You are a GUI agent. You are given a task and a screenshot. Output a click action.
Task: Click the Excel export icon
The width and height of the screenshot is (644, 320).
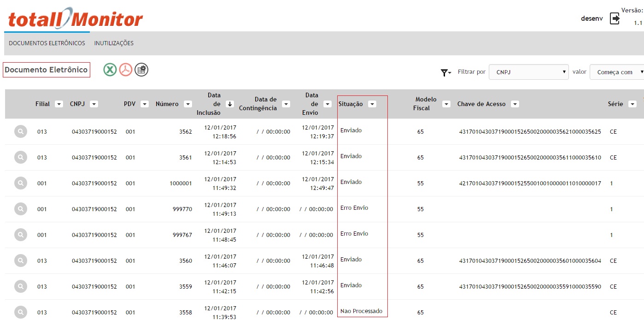click(110, 70)
